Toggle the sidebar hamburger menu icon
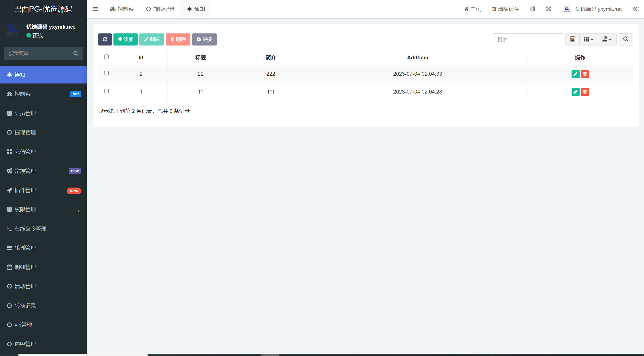 (x=95, y=9)
